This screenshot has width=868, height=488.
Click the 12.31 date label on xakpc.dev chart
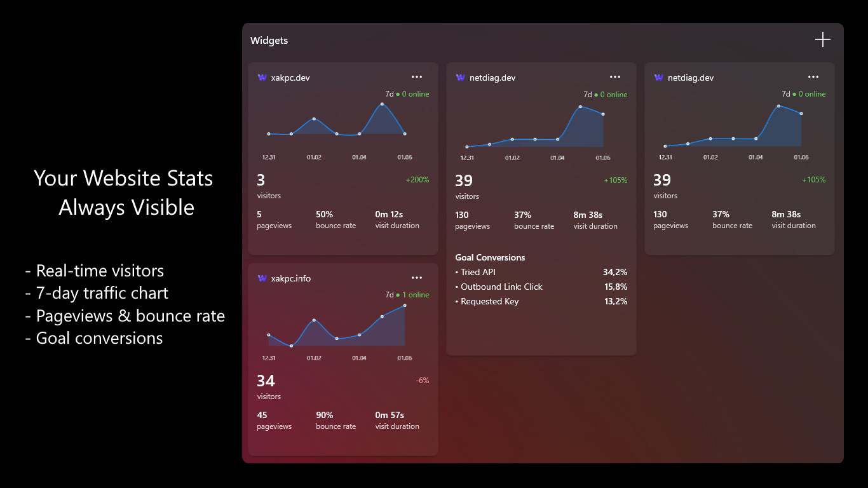click(x=270, y=157)
